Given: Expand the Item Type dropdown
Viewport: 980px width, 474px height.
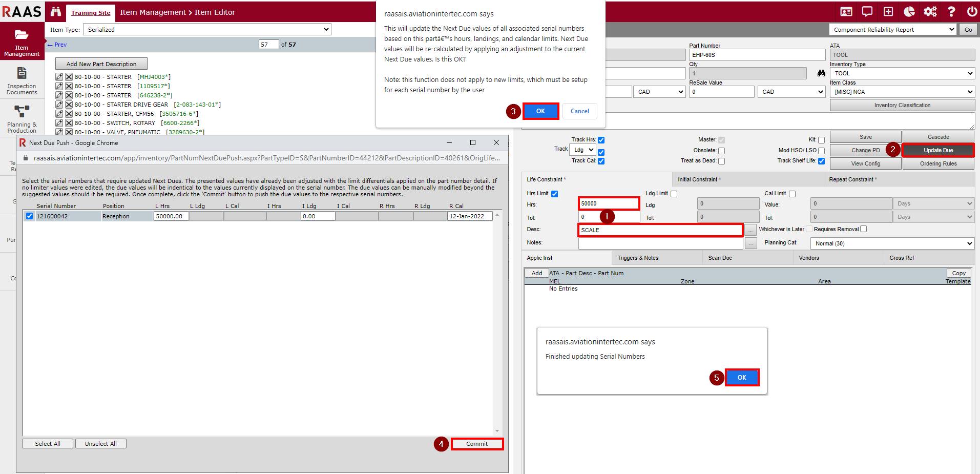Looking at the screenshot, I should 207,30.
